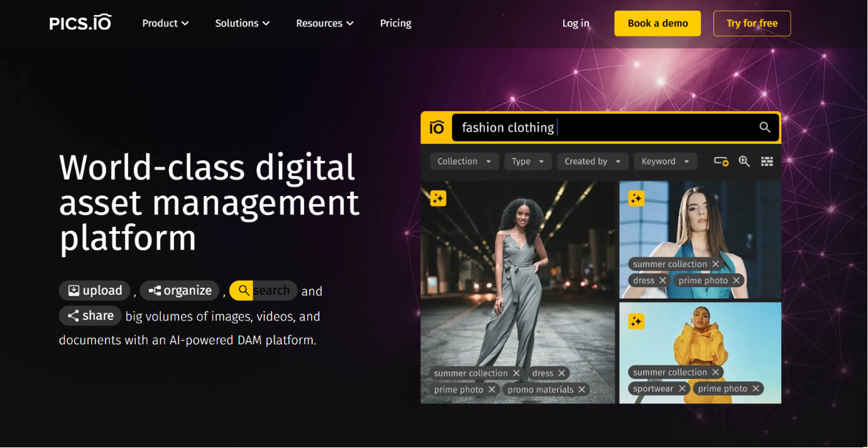Click the upload chip icon

point(74,290)
